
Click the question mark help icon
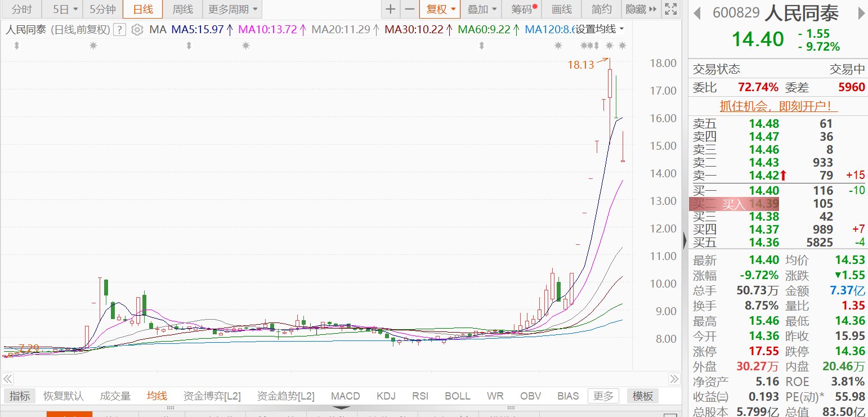click(x=119, y=30)
